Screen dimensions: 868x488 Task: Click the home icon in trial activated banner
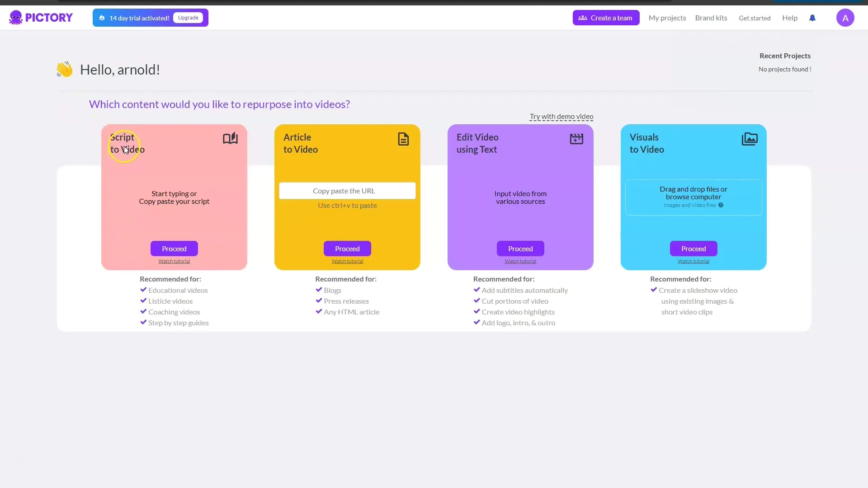click(102, 17)
